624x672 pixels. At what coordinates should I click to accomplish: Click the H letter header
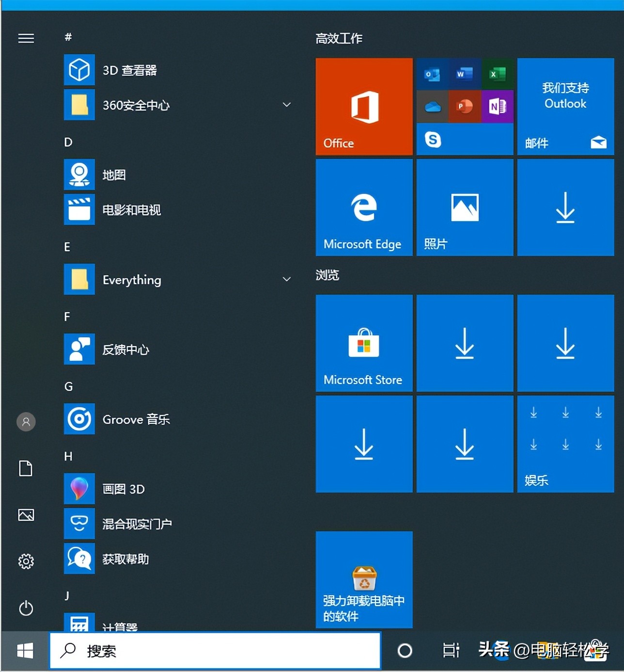tap(68, 456)
